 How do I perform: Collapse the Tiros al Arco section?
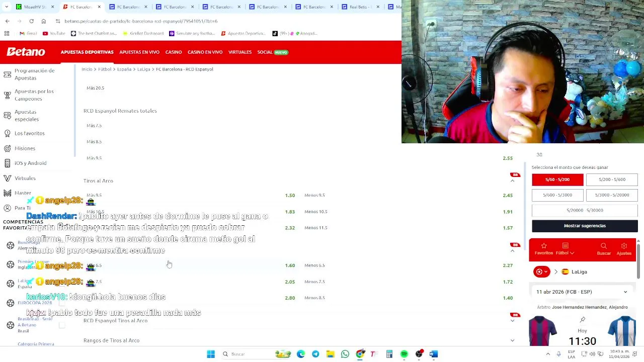coord(512,180)
